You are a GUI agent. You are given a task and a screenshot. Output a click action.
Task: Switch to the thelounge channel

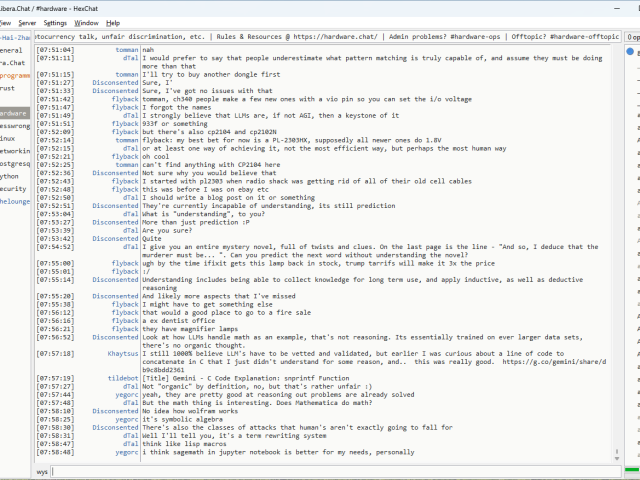point(14,201)
